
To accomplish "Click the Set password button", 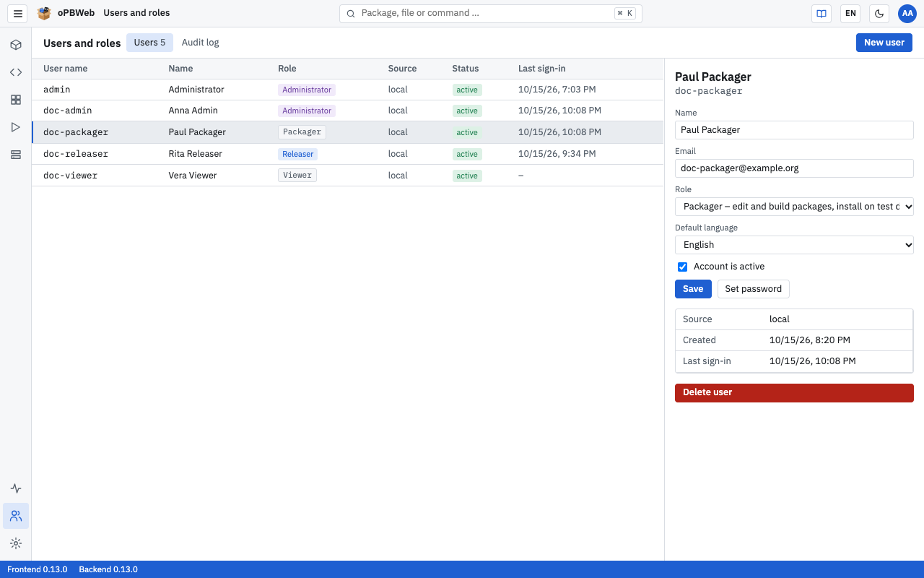I will click(754, 289).
